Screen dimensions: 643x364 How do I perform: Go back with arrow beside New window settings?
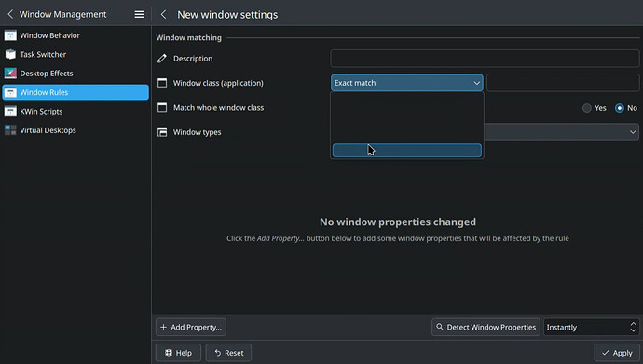click(x=163, y=14)
